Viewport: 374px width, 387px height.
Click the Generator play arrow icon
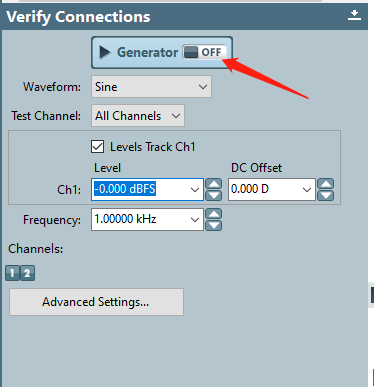pos(105,52)
